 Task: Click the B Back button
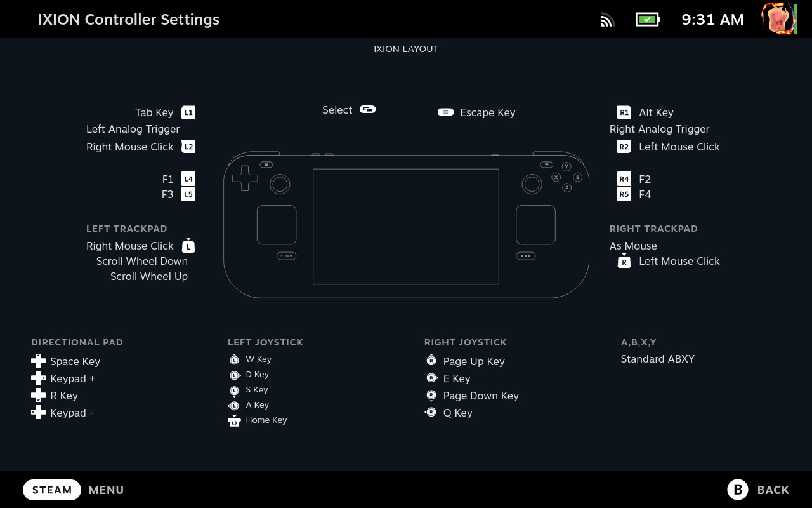click(x=758, y=490)
